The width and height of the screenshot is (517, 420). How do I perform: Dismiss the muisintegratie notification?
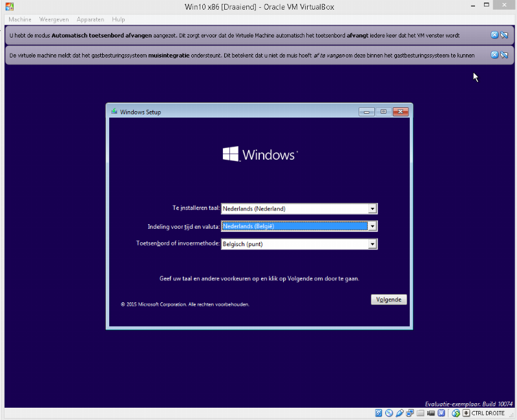click(494, 55)
